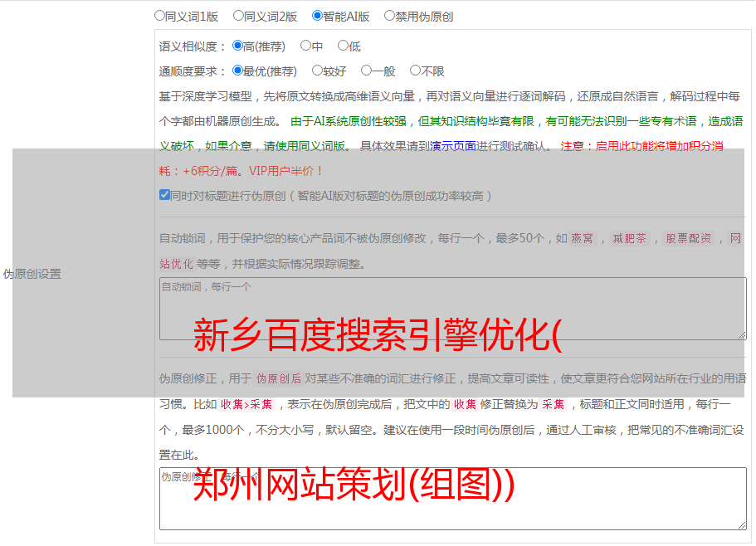Viewport: 756px width, 546px height.
Task: Set 通顺度要求 to 一般
Action: point(367,71)
